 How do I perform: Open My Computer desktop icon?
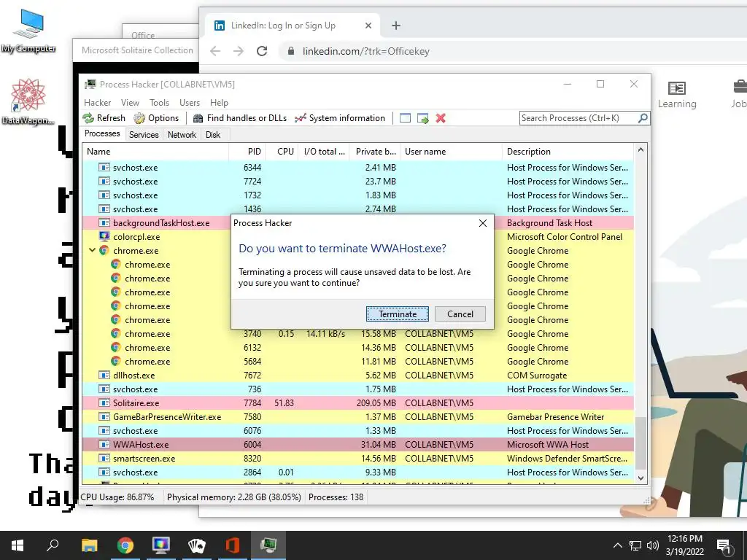(x=28, y=31)
